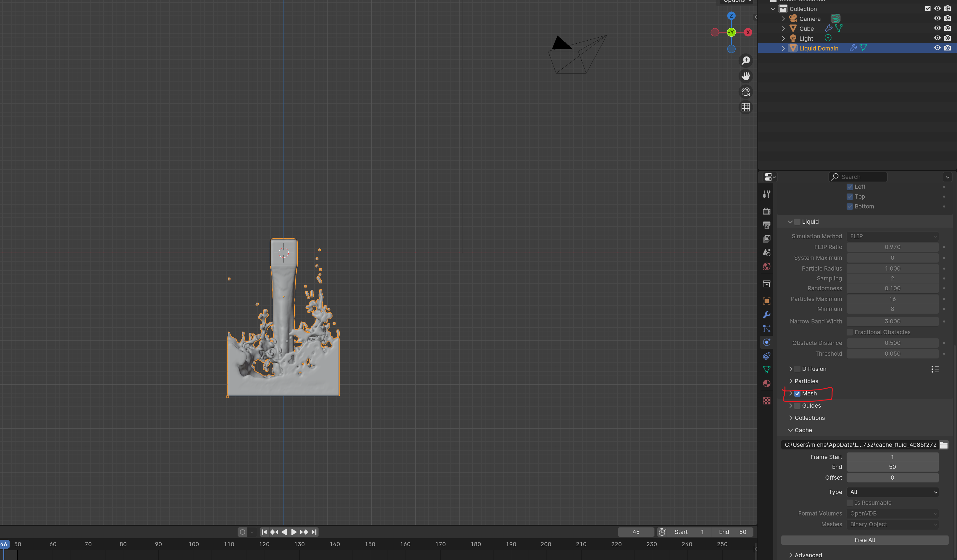This screenshot has height=560, width=957.
Task: Click the Randomness slider field
Action: [x=892, y=288]
